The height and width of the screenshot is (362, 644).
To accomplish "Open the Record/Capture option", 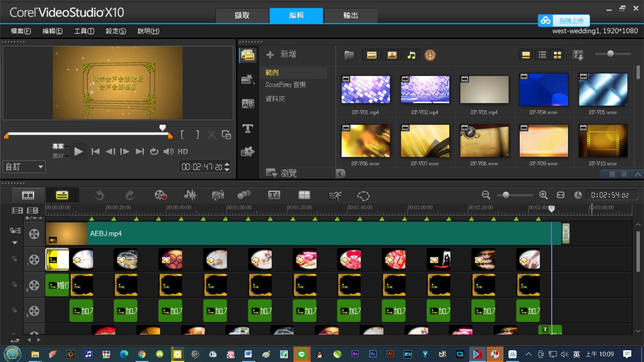I will tap(161, 195).
